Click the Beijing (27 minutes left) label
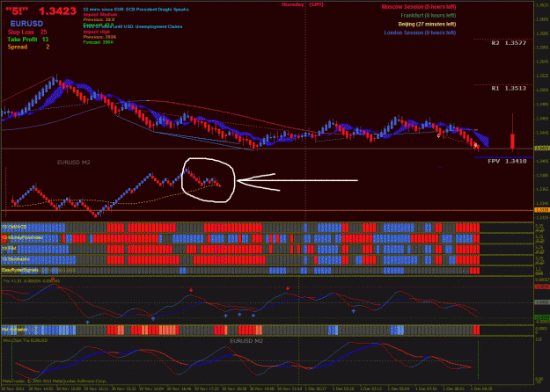550x392 pixels. pyautogui.click(x=427, y=25)
